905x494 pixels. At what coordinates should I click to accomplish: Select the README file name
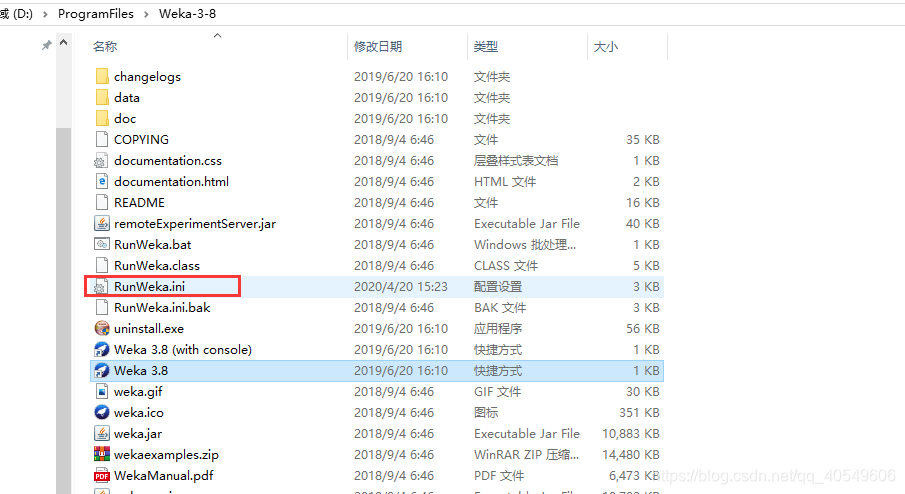[x=139, y=203]
